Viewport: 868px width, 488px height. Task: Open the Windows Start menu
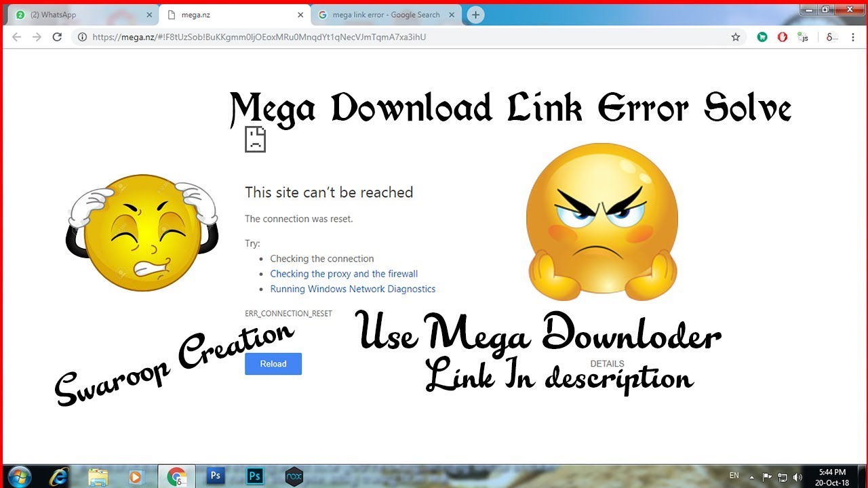[19, 476]
